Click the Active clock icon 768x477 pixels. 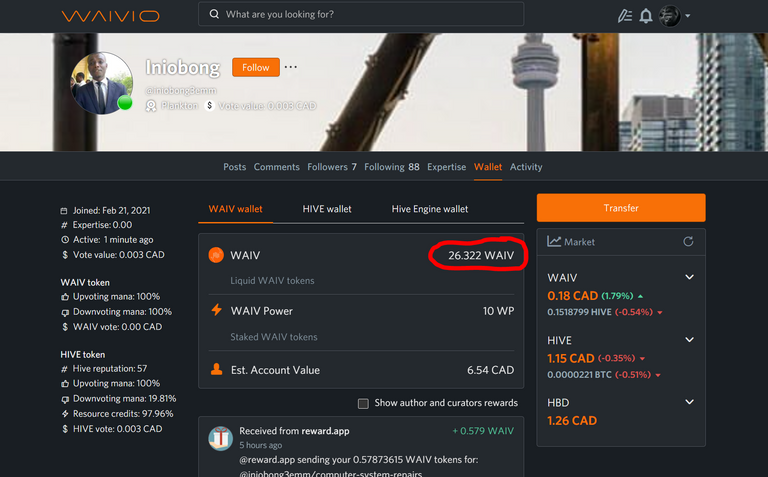pos(65,240)
